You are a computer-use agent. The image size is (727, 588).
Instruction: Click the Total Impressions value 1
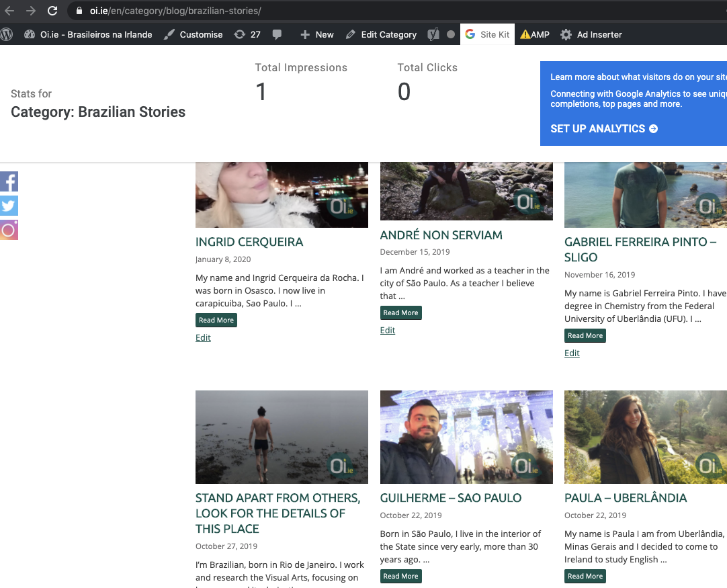pos(261,91)
